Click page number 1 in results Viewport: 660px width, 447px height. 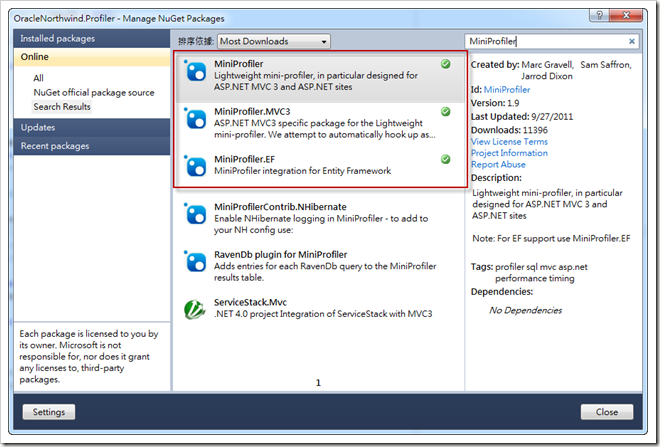click(x=318, y=383)
